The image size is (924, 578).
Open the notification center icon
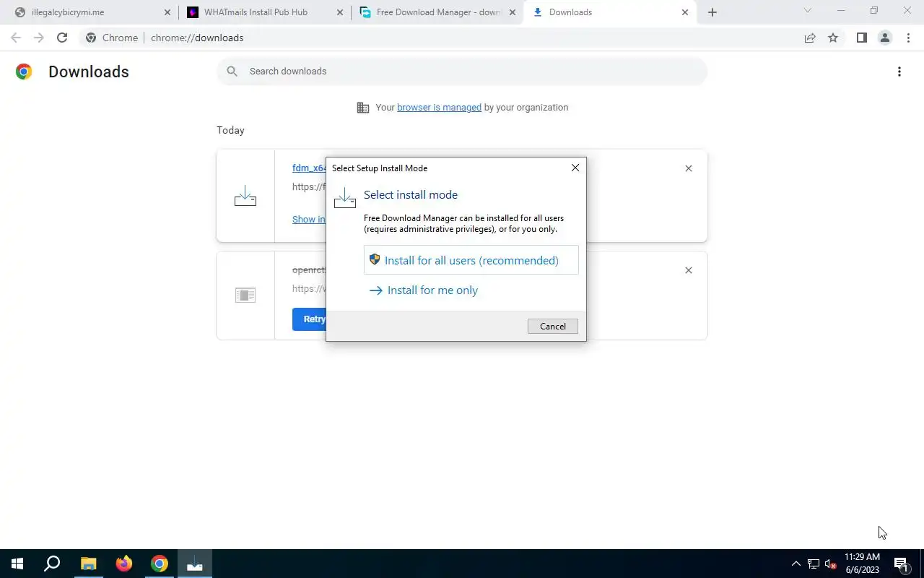(901, 564)
